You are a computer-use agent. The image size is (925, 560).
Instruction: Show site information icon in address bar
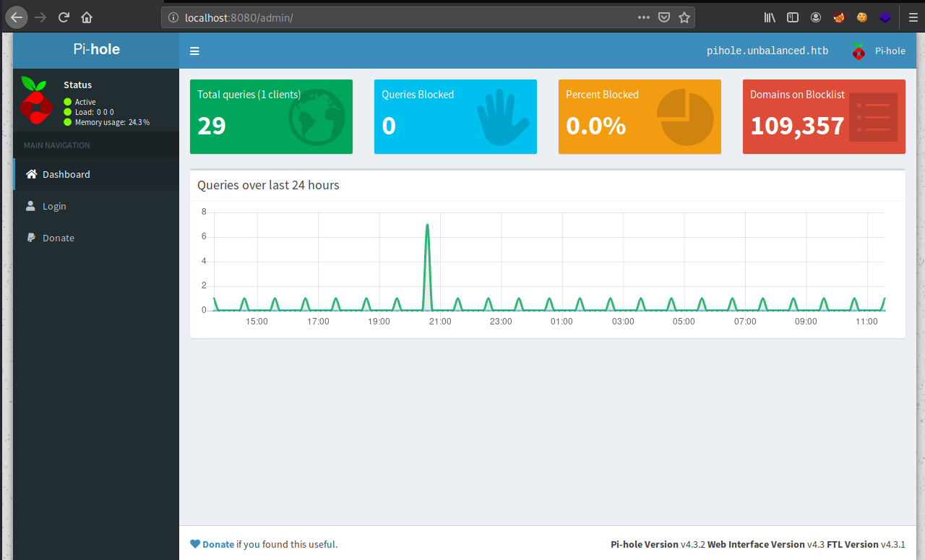tap(173, 17)
